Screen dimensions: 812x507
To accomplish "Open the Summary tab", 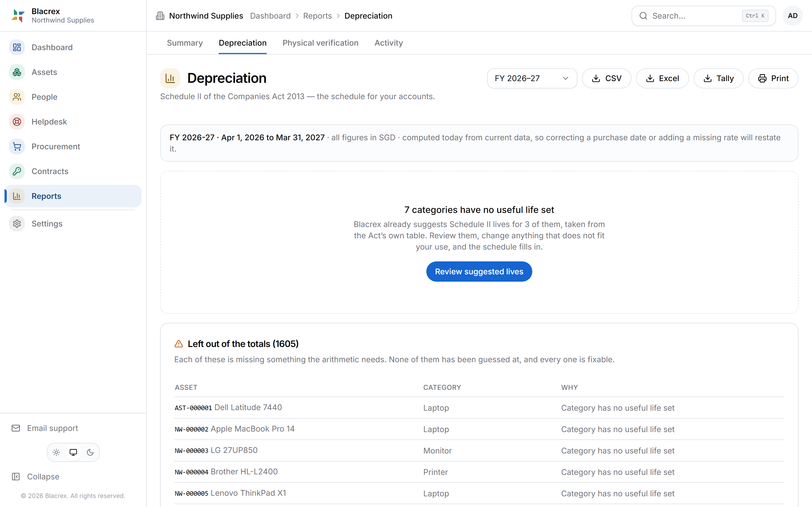I will point(185,43).
